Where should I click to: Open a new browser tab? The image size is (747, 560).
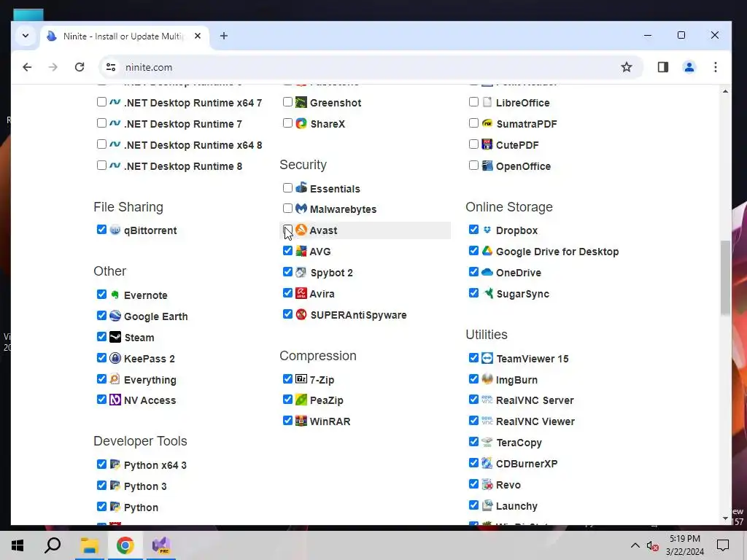224,36
